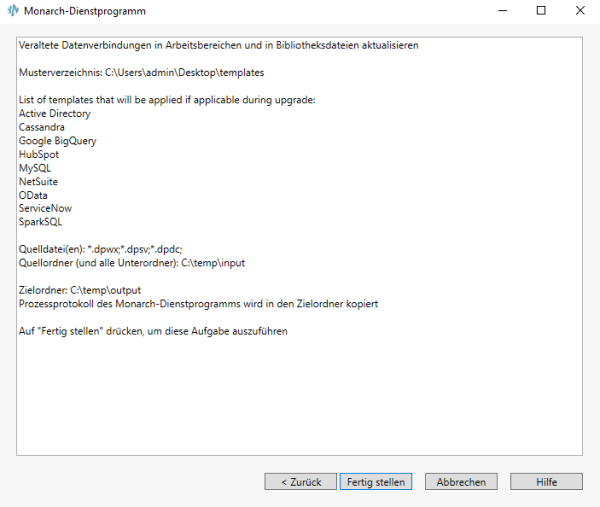
Task: Click the 'MySQL' template entry
Action: 35,169
